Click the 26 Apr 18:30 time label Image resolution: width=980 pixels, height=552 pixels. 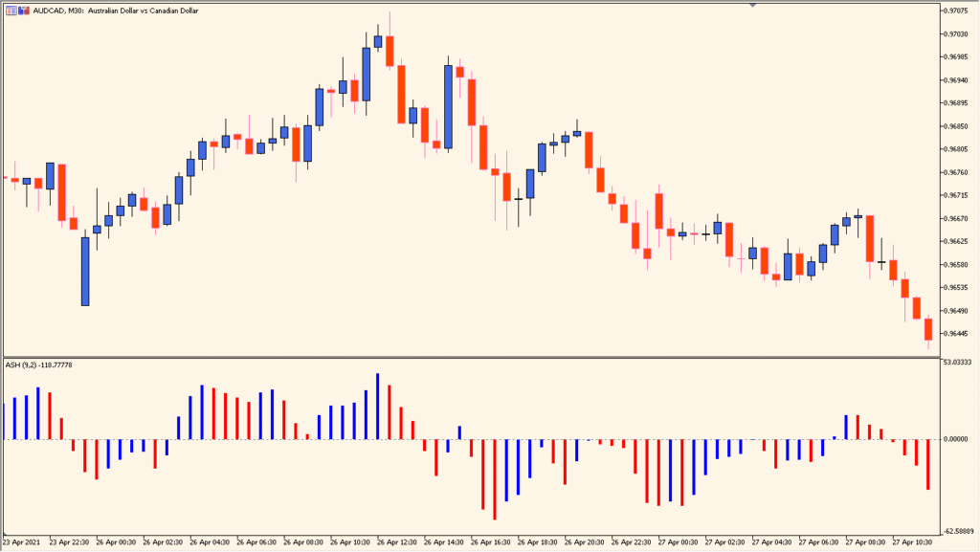coord(538,542)
